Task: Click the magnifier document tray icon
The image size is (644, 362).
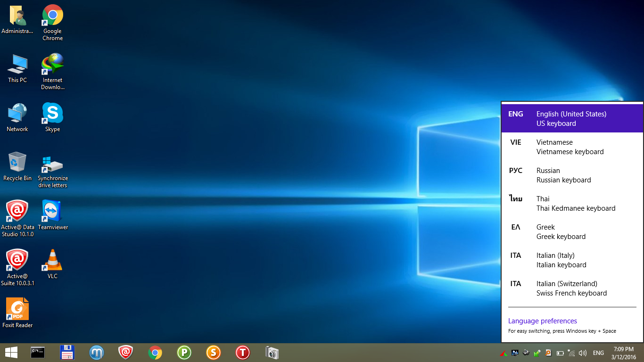Action: pos(549,353)
